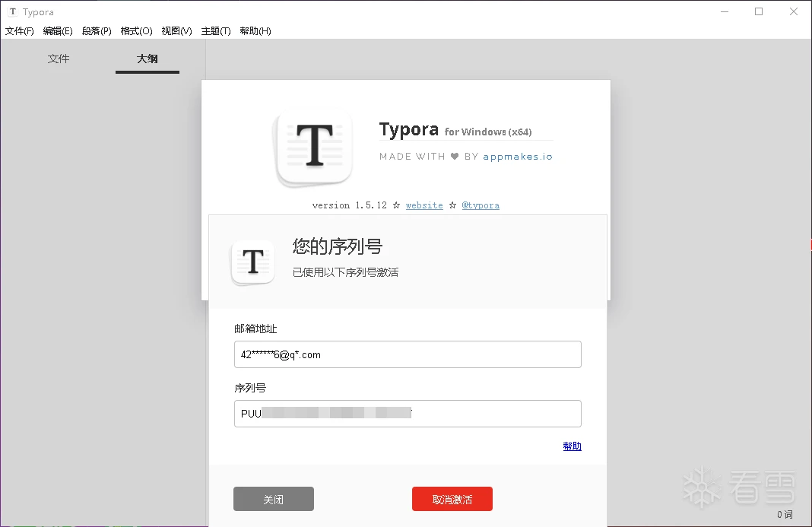The width and height of the screenshot is (812, 527).
Task: Open the 文件(F) menu
Action: [x=20, y=31]
